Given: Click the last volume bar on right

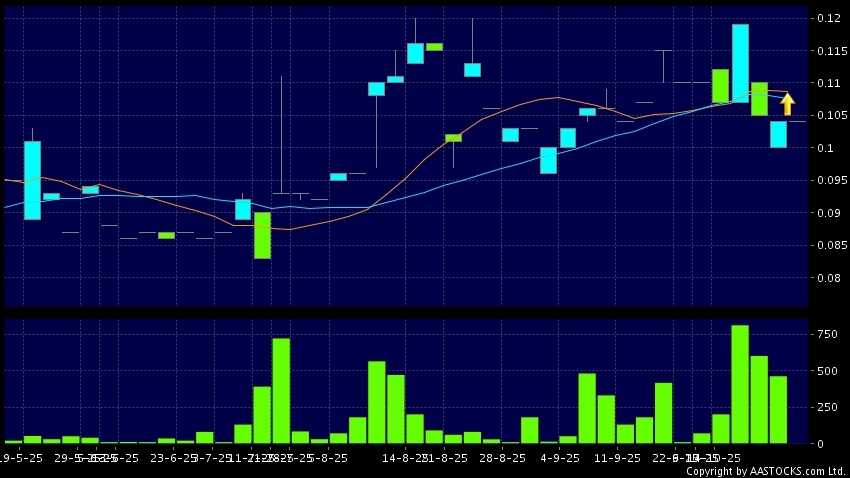Looking at the screenshot, I should [778, 410].
